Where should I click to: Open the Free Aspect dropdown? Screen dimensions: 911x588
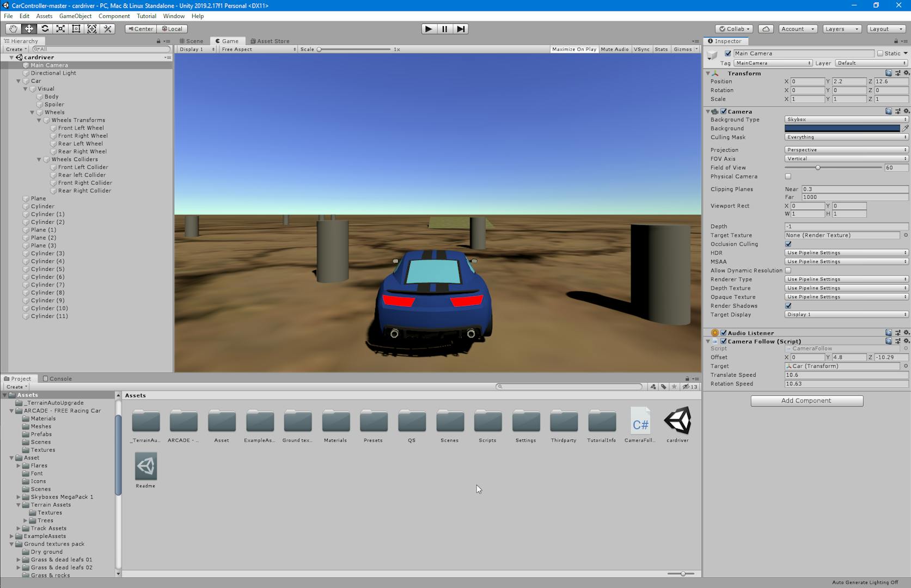point(258,49)
